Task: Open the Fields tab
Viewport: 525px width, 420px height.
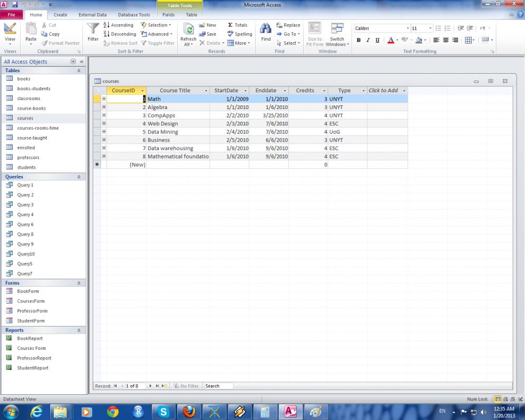Action: [x=169, y=15]
